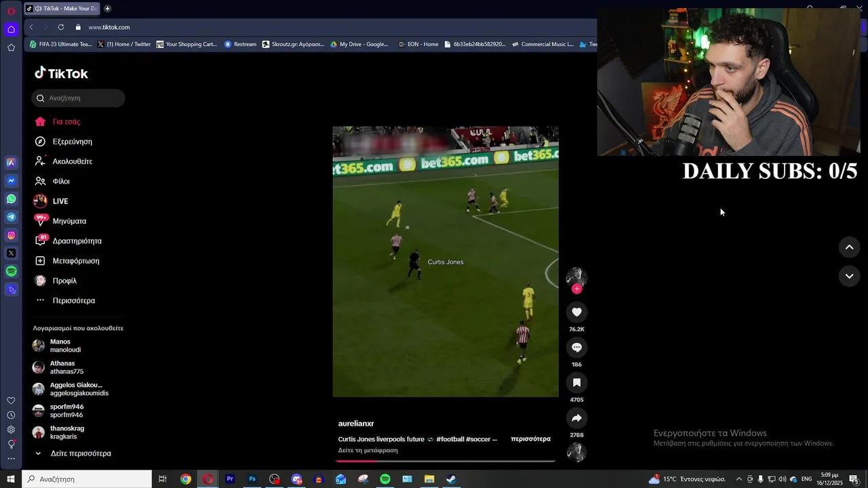Go back with browser back arrow
The height and width of the screenshot is (488, 868).
point(31,27)
